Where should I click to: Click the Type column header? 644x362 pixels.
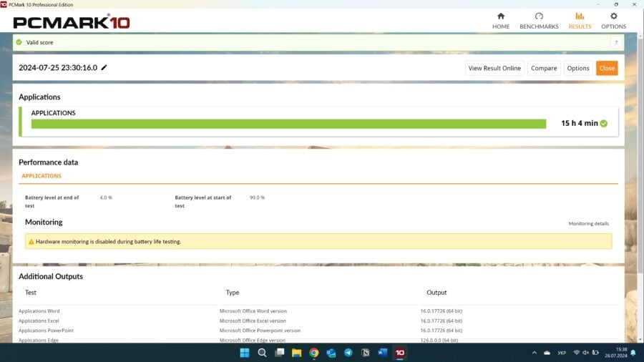233,293
